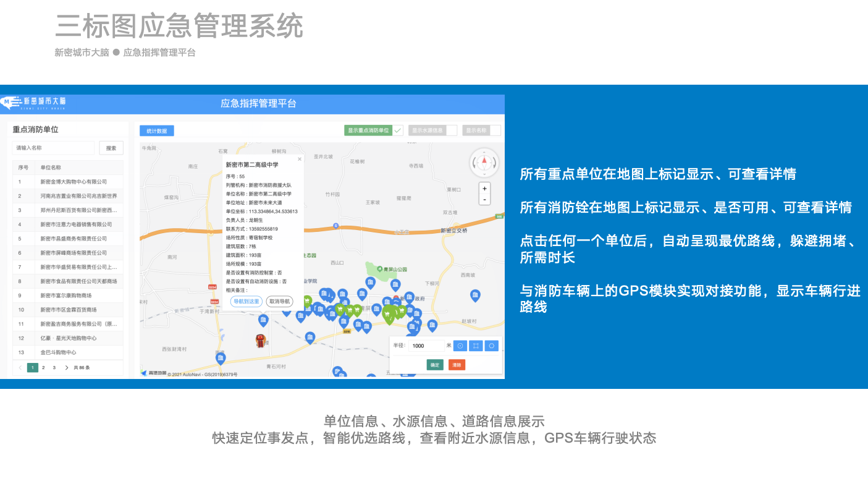Click the 新密市第二高级中学 popup title
Viewport: 868px width, 481px height.
point(252,165)
